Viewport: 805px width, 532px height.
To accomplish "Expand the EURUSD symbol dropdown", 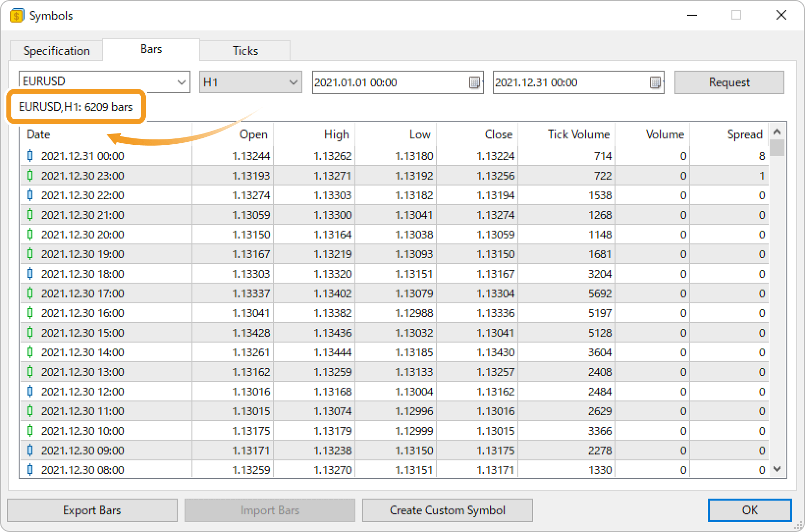I will coord(182,82).
